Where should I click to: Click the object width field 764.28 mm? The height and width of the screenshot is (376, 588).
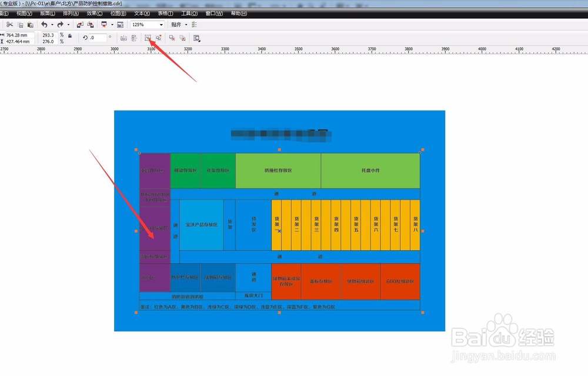tap(19, 35)
